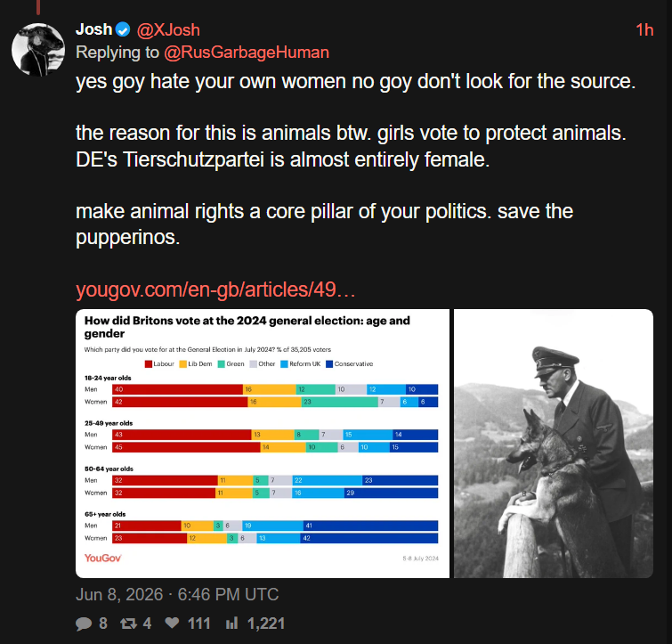Click the Reform UK legend swatch
Viewport: 672px width, 644px height.
tap(284, 364)
